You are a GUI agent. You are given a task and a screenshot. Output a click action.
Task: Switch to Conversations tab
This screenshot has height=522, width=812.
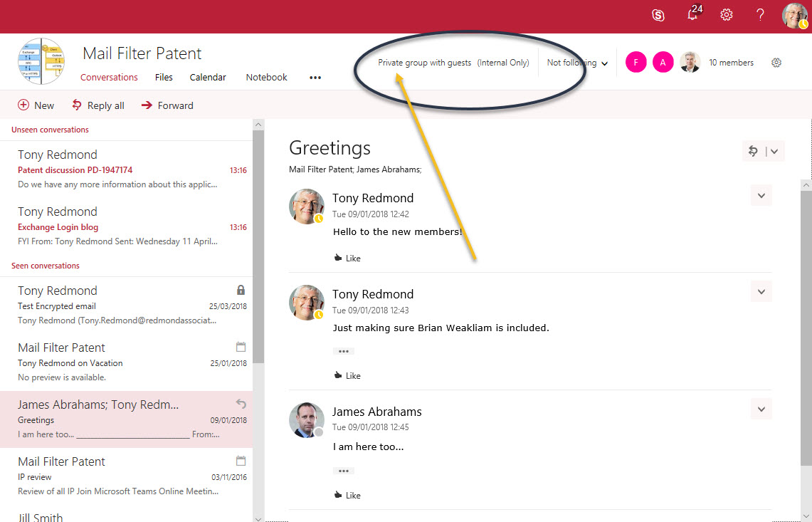tap(109, 77)
